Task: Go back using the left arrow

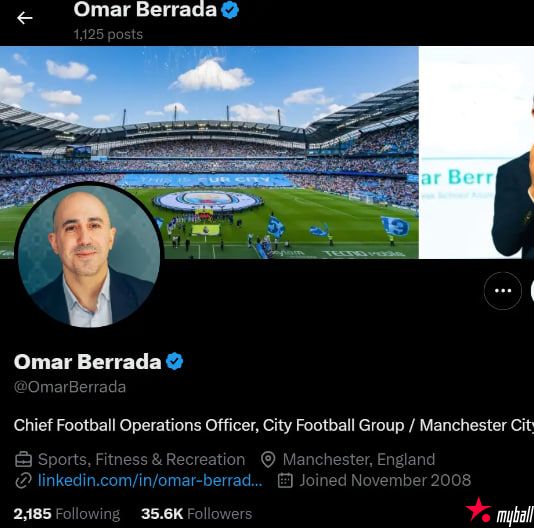Action: [x=25, y=18]
